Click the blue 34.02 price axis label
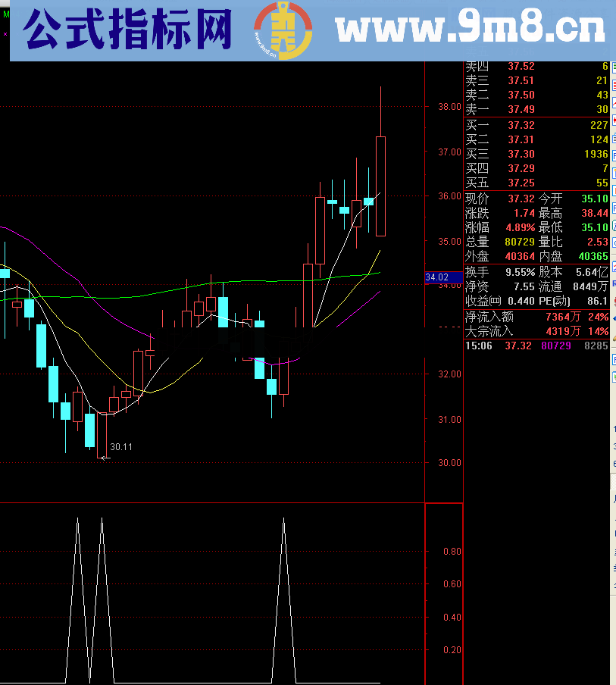 click(438, 278)
